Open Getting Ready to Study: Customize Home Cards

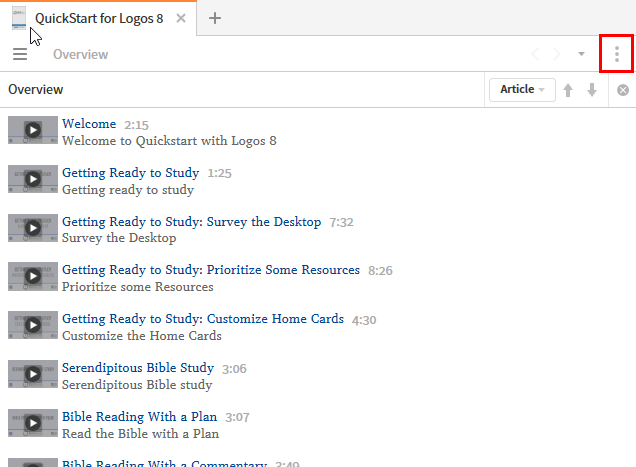203,319
